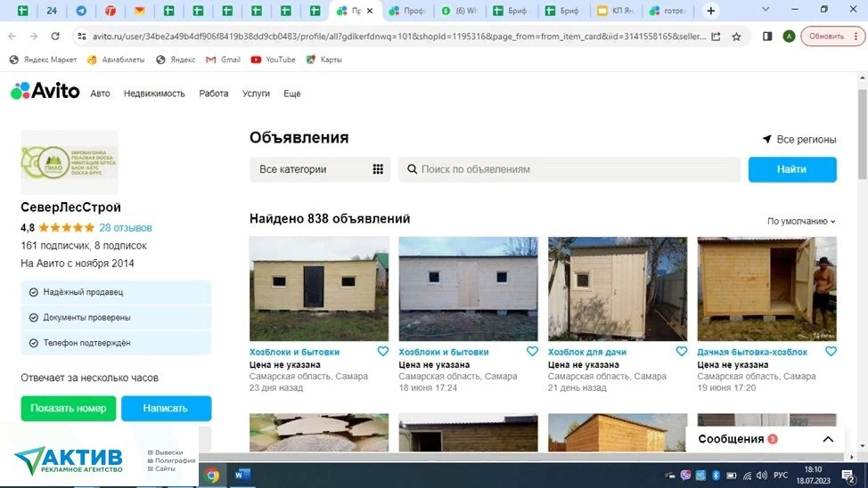Open the Все категории dropdown
The width and height of the screenshot is (868, 488).
click(319, 169)
